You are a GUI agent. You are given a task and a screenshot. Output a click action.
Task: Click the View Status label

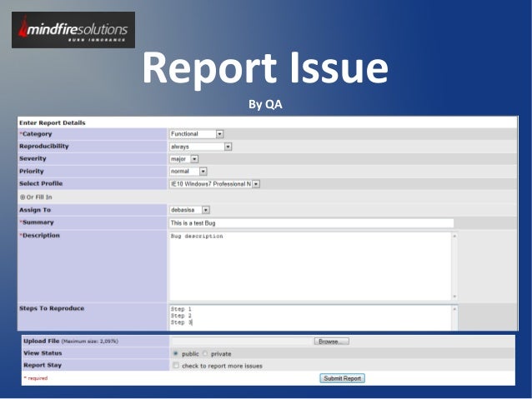[x=43, y=353]
